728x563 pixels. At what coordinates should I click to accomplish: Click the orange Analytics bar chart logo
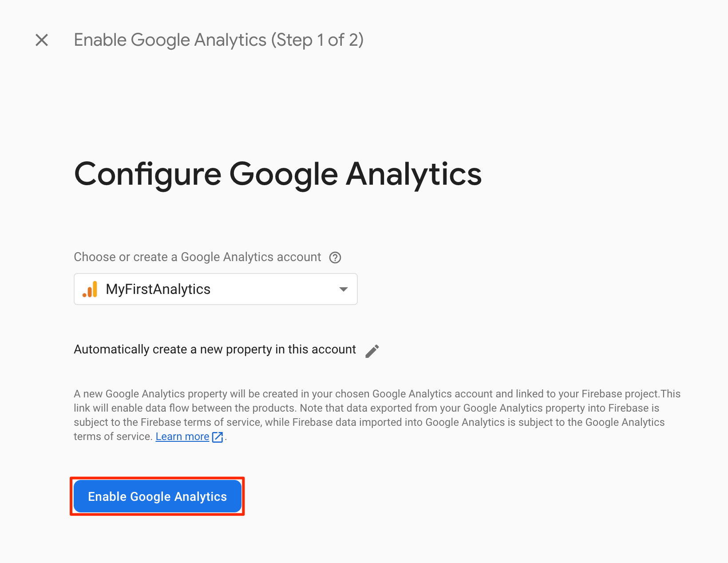click(x=90, y=289)
